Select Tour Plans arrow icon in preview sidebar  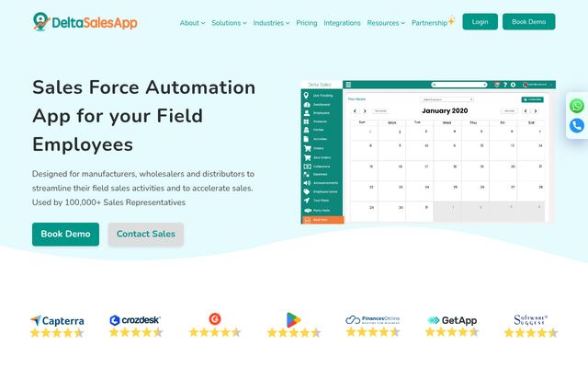[306, 201]
